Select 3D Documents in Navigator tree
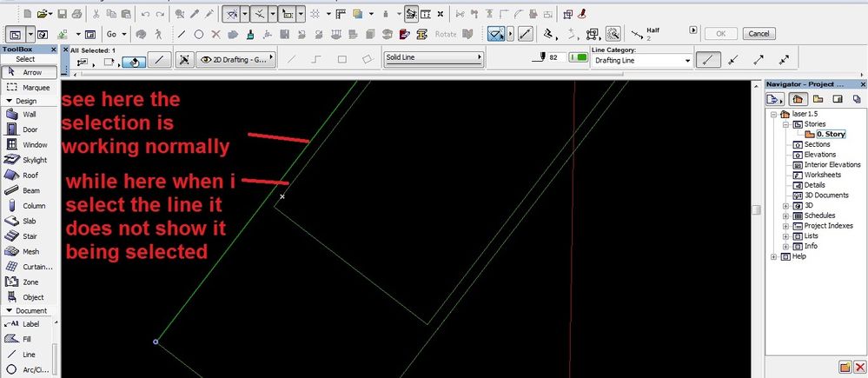Image resolution: width=868 pixels, height=378 pixels. coord(826,196)
